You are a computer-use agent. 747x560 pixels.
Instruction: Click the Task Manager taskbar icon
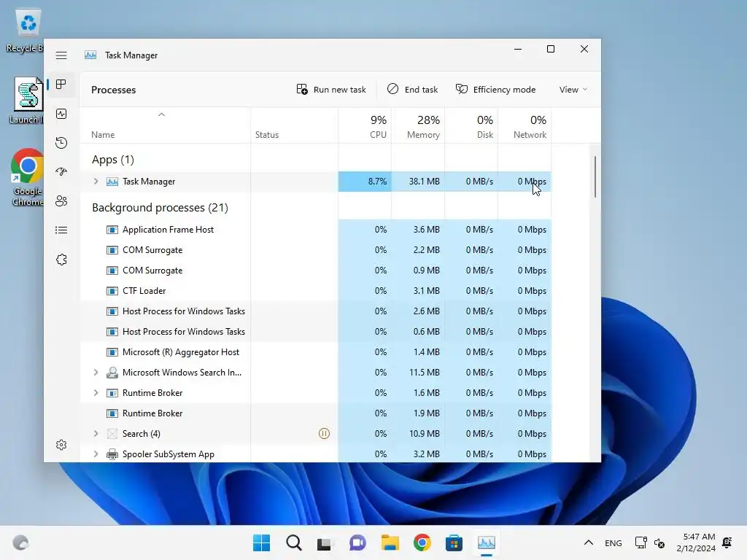487,542
